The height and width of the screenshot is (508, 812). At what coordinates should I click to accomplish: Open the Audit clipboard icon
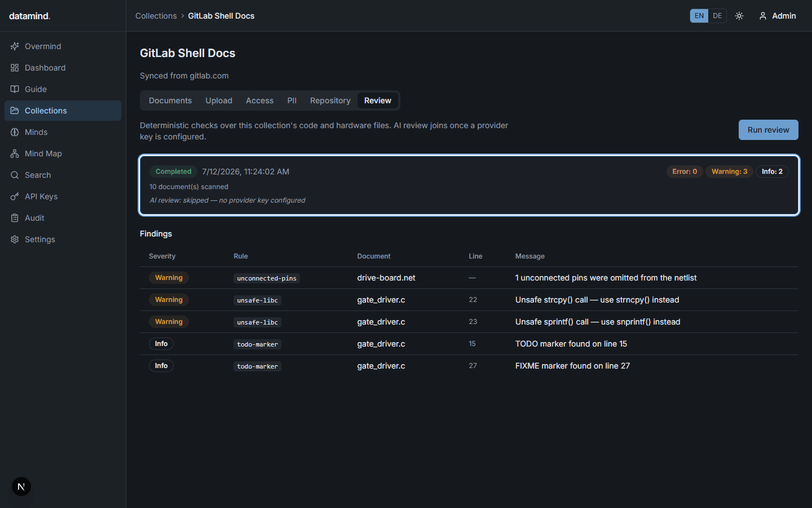pos(15,218)
